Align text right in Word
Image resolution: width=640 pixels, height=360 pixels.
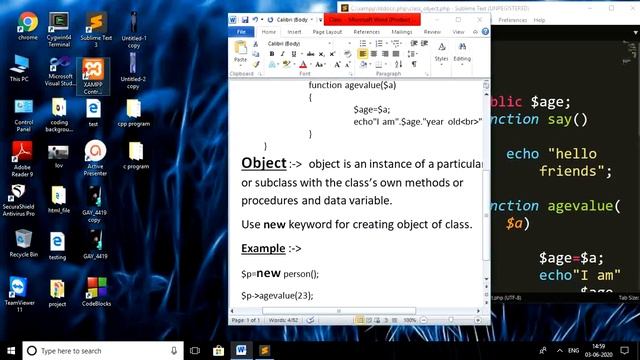[384, 54]
